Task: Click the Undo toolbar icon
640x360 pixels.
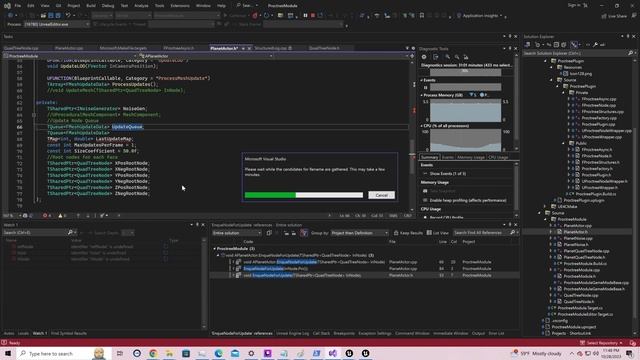Action: pyautogui.click(x=68, y=16)
